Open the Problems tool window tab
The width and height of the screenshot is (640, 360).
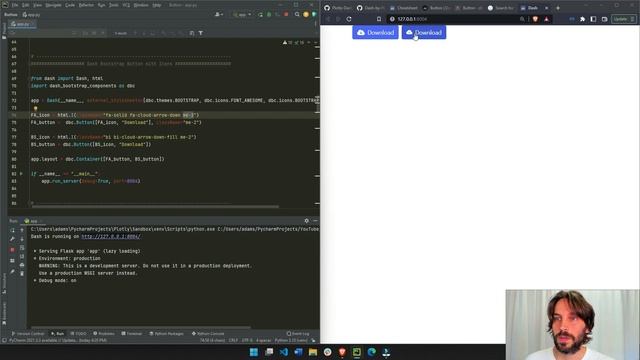point(104,333)
